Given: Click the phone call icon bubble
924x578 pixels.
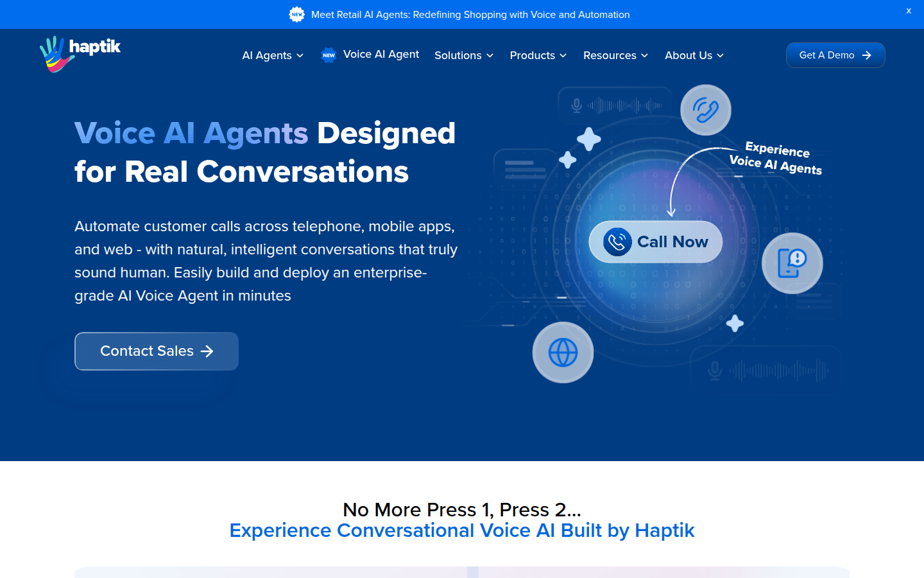Looking at the screenshot, I should 705,110.
